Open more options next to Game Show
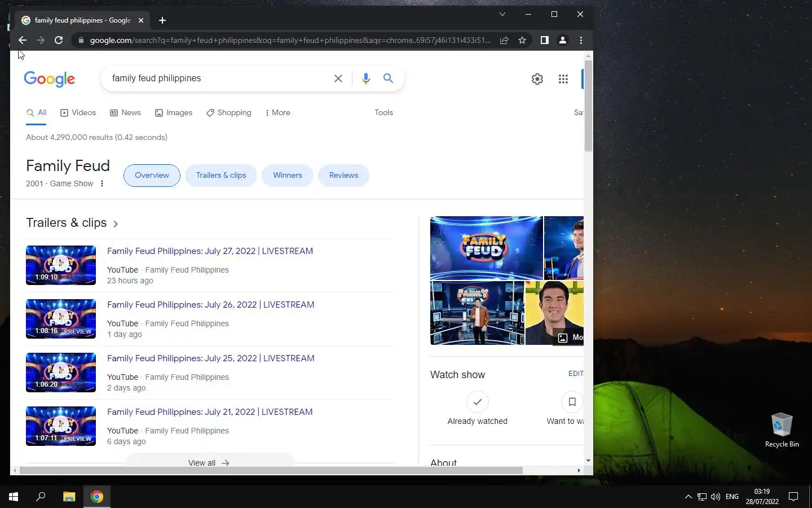The width and height of the screenshot is (812, 508). click(x=102, y=183)
